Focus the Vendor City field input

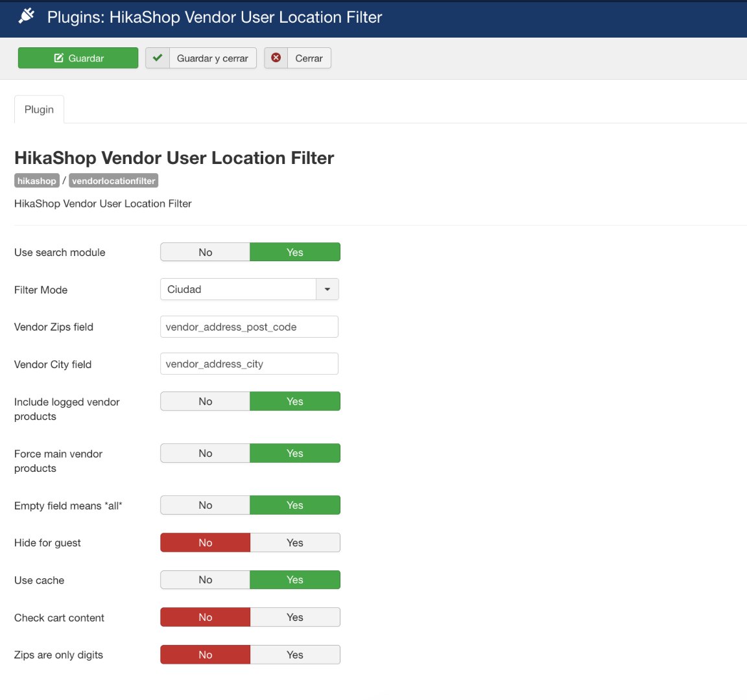[249, 364]
